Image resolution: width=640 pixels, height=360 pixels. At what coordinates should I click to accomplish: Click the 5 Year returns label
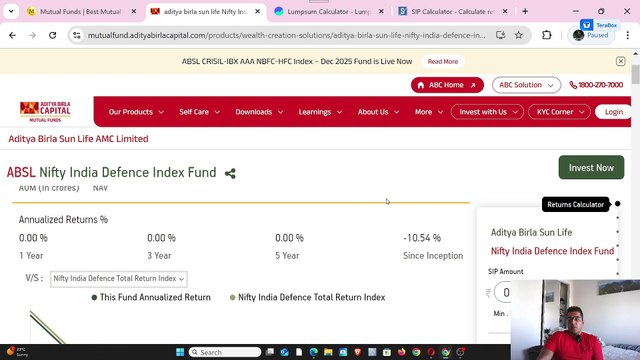point(287,256)
